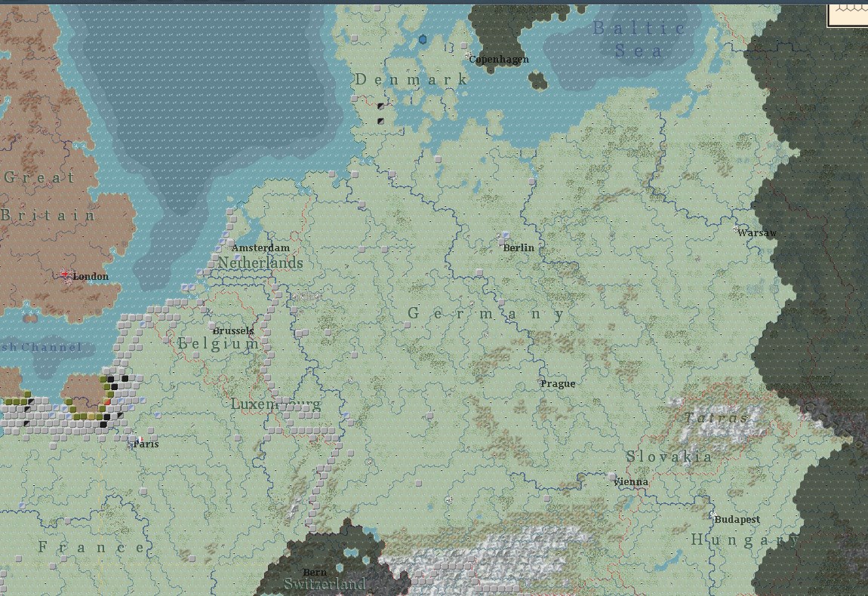
Task: Click the Denmark country label
Action: point(411,80)
